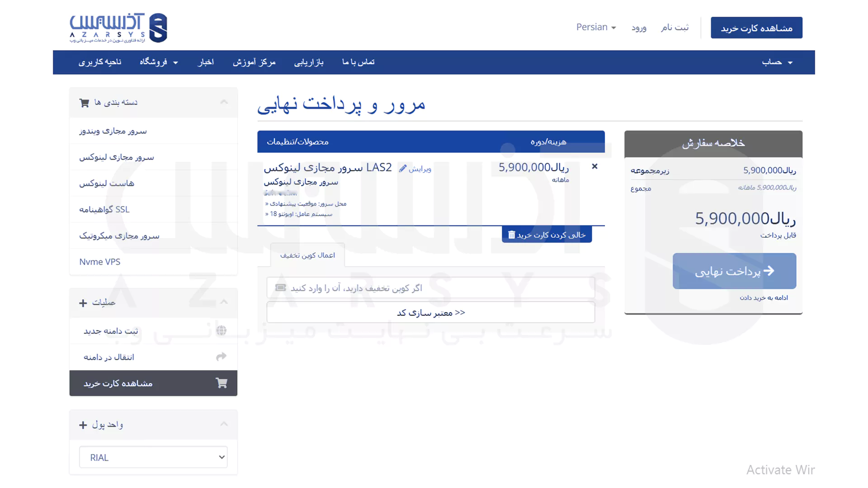The height and width of the screenshot is (488, 868).
Task: Click the cart icon in دسته بندی ها header
Action: (84, 103)
